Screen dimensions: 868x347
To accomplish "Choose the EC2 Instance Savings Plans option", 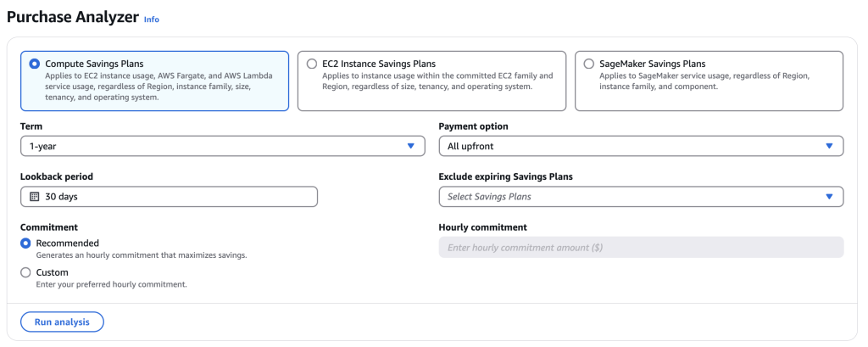I will 312,64.
